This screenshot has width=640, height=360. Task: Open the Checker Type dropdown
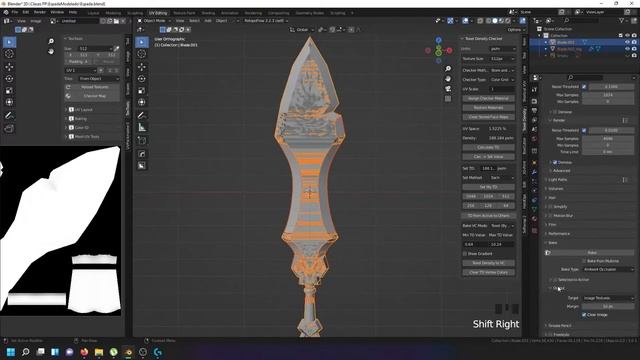pyautogui.click(x=502, y=80)
